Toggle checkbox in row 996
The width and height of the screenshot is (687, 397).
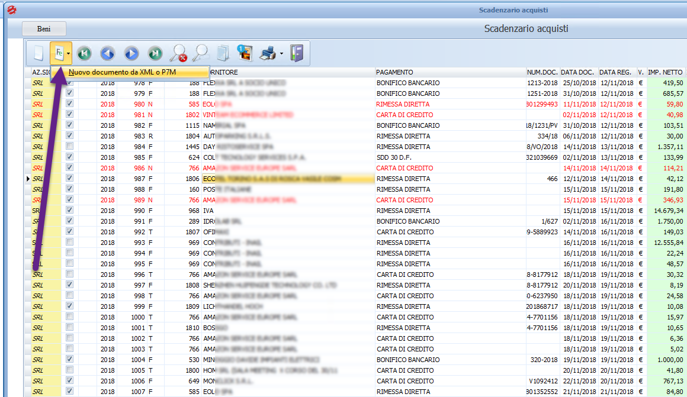tap(70, 274)
